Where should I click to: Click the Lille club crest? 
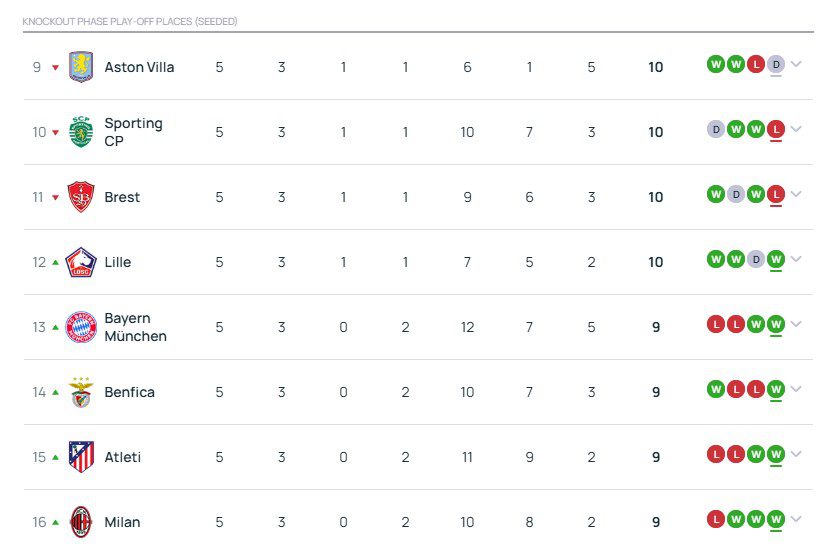pyautogui.click(x=81, y=262)
